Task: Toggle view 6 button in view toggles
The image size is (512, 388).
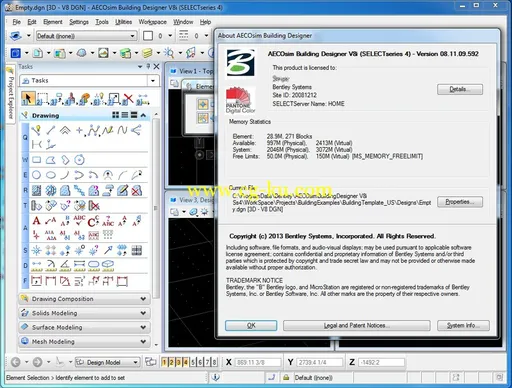Action: [200, 362]
